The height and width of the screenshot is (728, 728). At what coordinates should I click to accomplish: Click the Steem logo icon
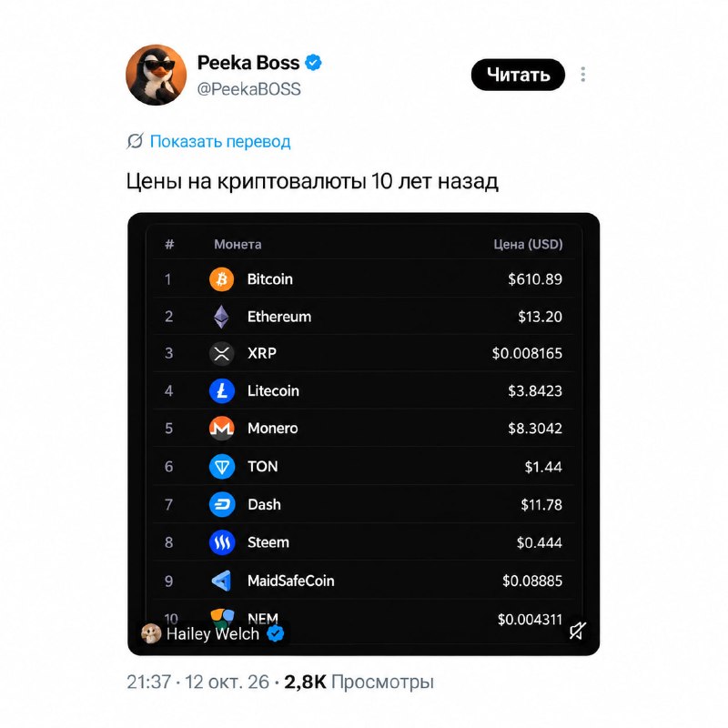pos(221,542)
